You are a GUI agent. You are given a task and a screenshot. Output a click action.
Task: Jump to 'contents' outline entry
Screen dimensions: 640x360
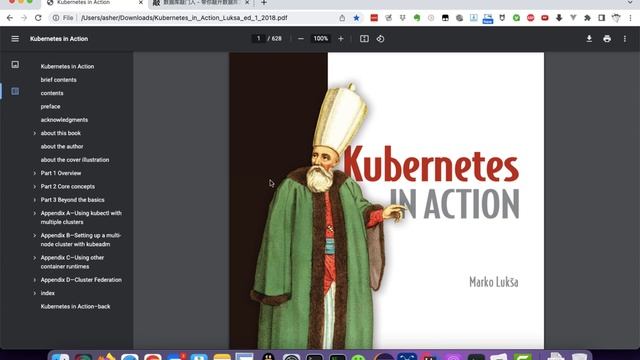52,93
